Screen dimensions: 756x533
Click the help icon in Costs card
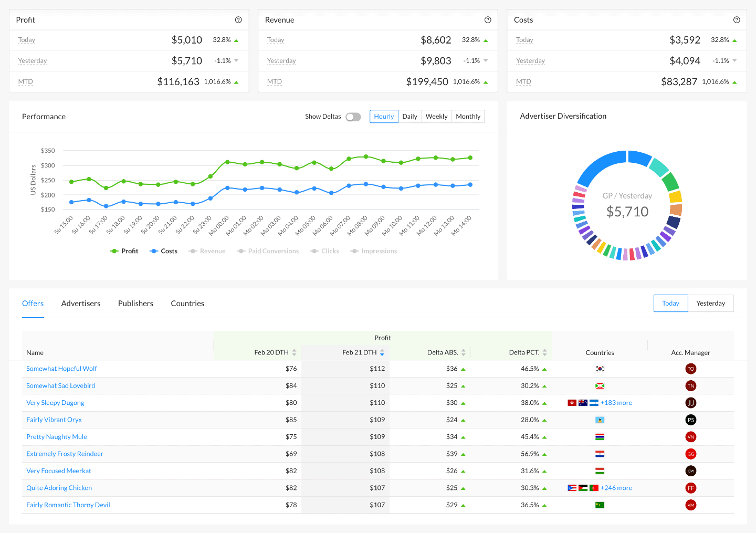[737, 20]
